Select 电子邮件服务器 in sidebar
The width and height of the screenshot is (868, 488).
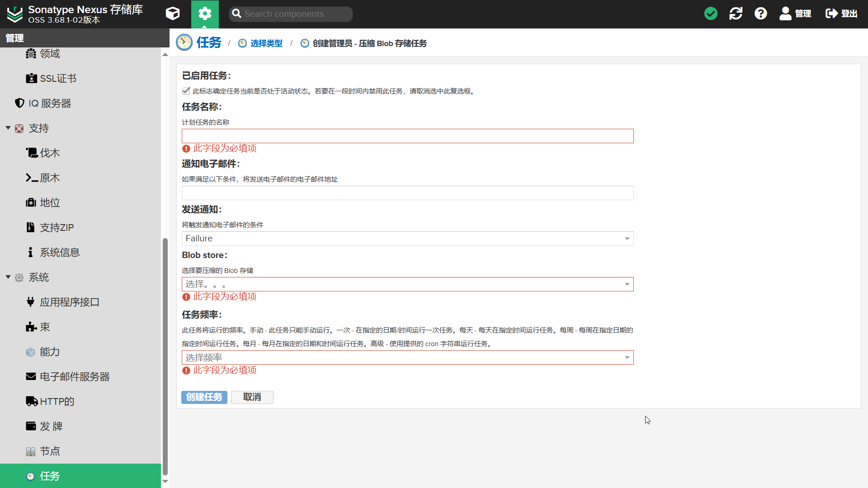[x=74, y=377]
